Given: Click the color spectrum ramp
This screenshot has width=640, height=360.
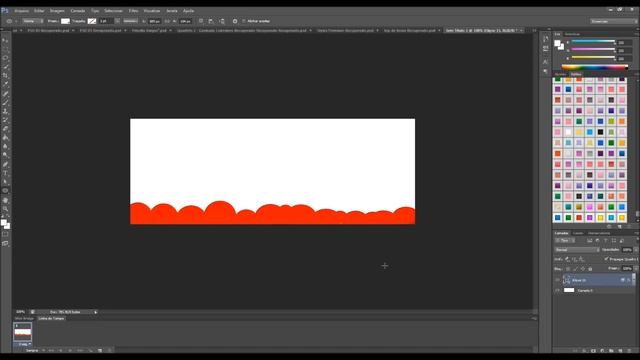Looking at the screenshot, I should [x=595, y=67].
